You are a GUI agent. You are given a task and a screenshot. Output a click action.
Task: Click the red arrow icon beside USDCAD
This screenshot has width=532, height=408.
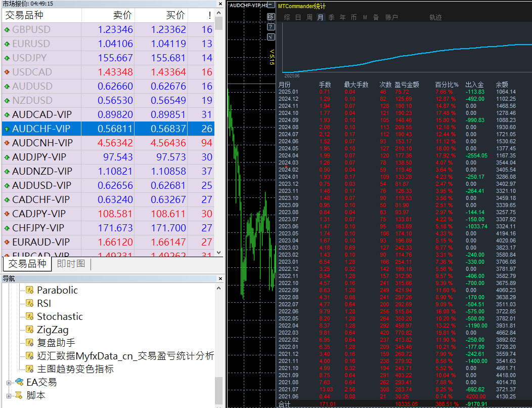click(x=7, y=72)
